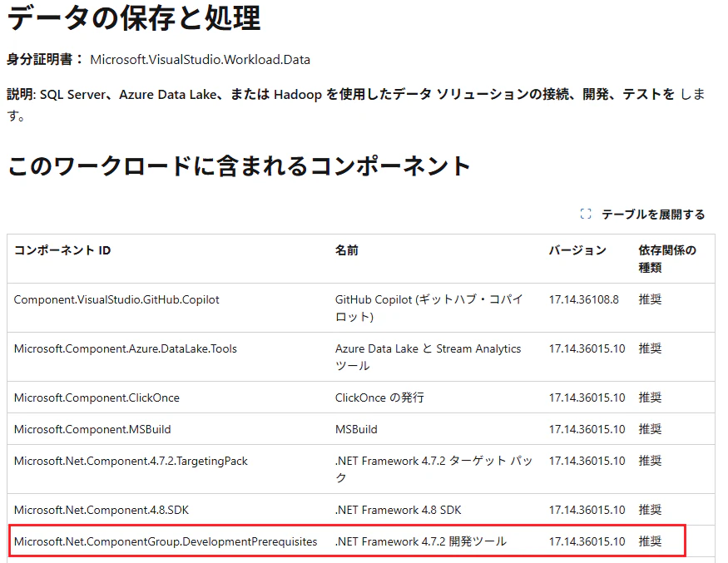Click the 'コンポーネント ID' column header
The image size is (728, 563).
pos(62,250)
